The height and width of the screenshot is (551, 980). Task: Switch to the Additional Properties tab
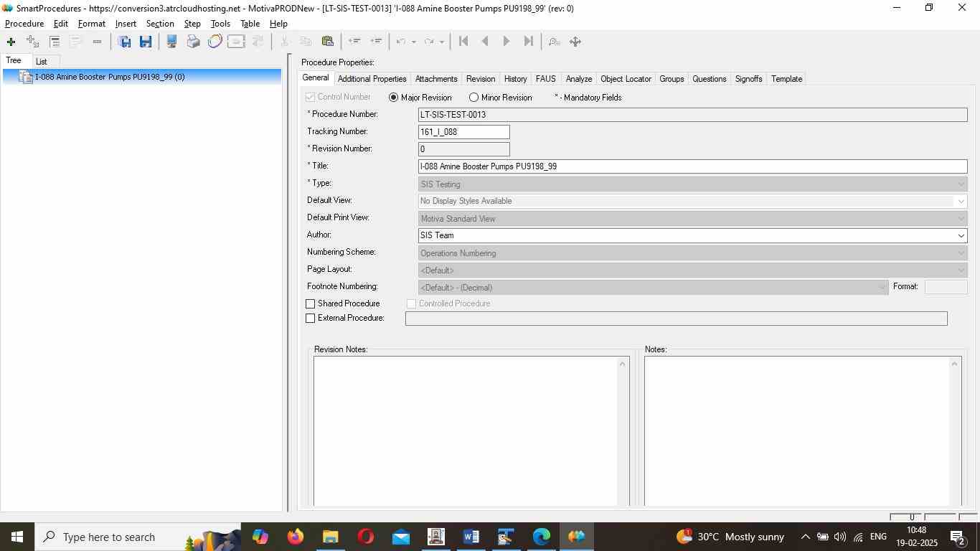[372, 79]
